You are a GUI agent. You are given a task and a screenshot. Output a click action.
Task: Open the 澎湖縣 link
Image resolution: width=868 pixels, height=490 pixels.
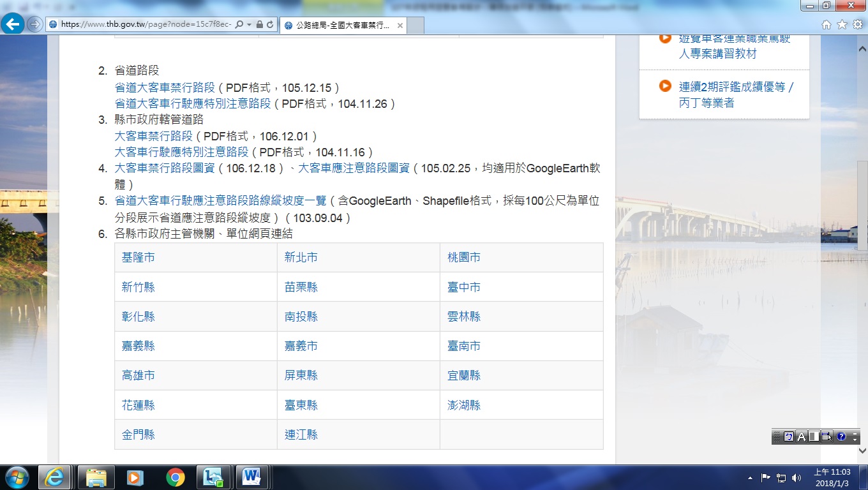[x=464, y=405]
